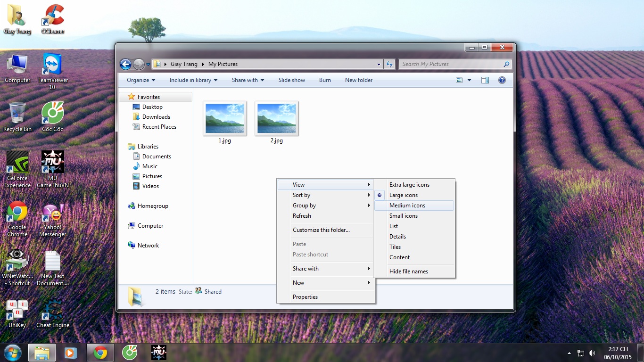Select Downloads under Favorites

(x=156, y=117)
